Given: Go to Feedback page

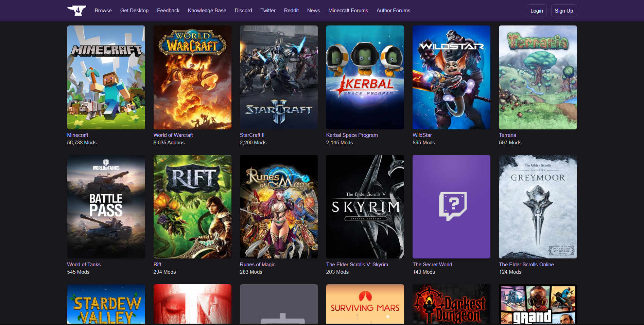Looking at the screenshot, I should tap(168, 11).
